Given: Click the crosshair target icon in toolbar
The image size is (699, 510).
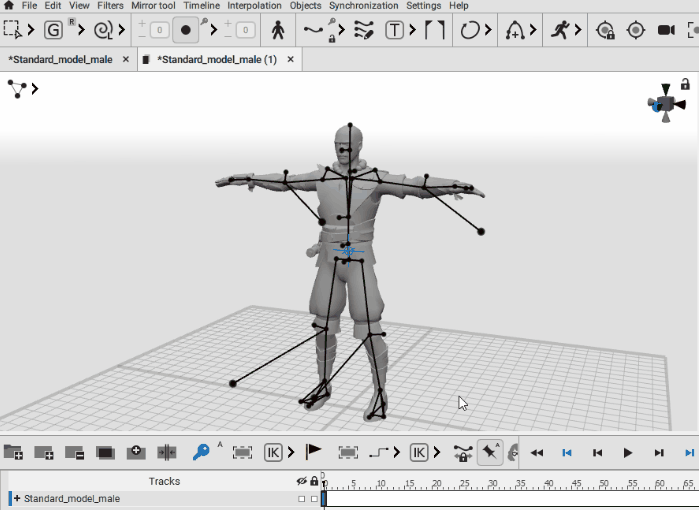Looking at the screenshot, I should 635,30.
